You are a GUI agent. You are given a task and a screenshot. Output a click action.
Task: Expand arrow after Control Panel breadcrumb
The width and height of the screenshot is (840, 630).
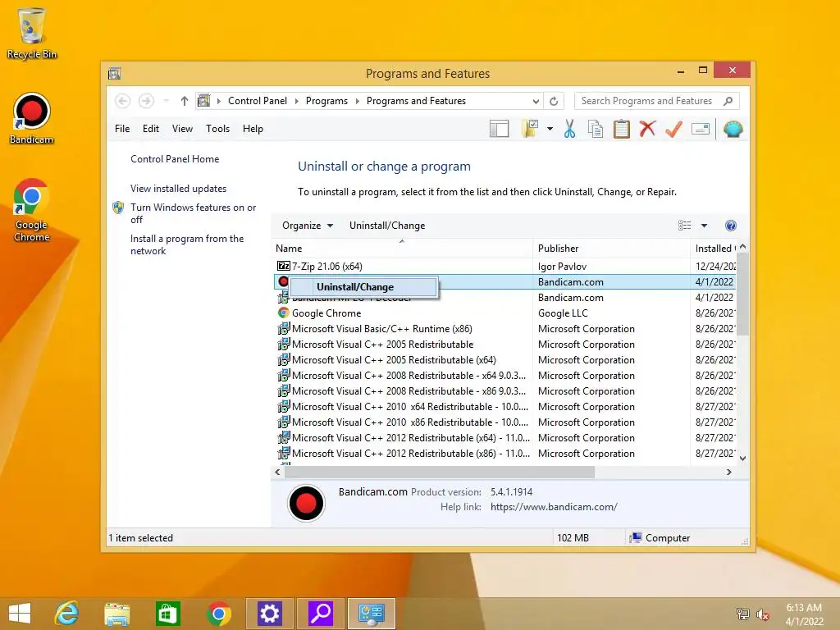tap(297, 101)
